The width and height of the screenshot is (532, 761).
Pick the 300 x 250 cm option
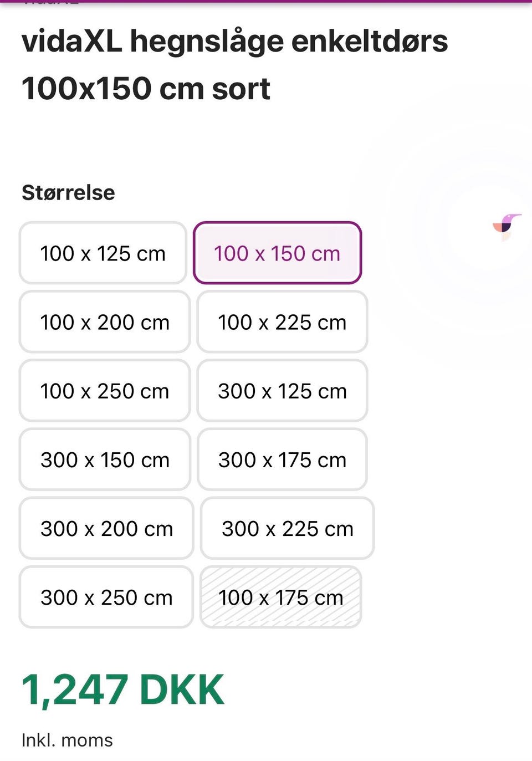pyautogui.click(x=106, y=597)
